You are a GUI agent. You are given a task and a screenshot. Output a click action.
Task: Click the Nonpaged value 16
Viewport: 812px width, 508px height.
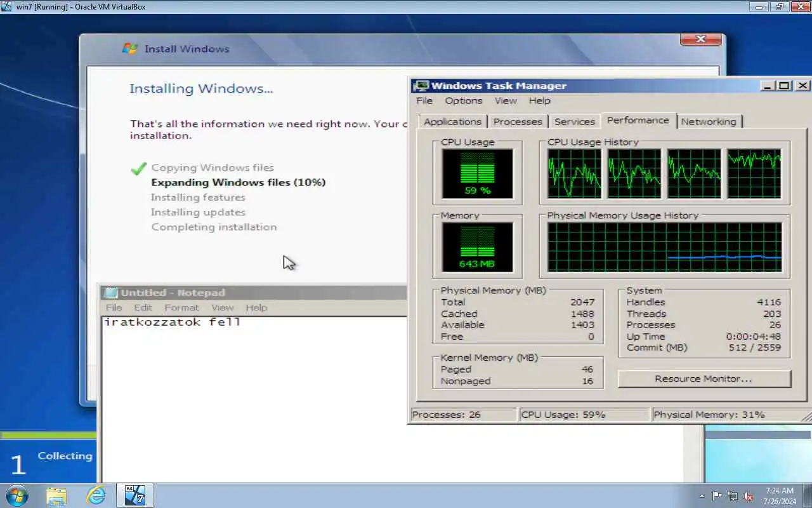pos(587,382)
